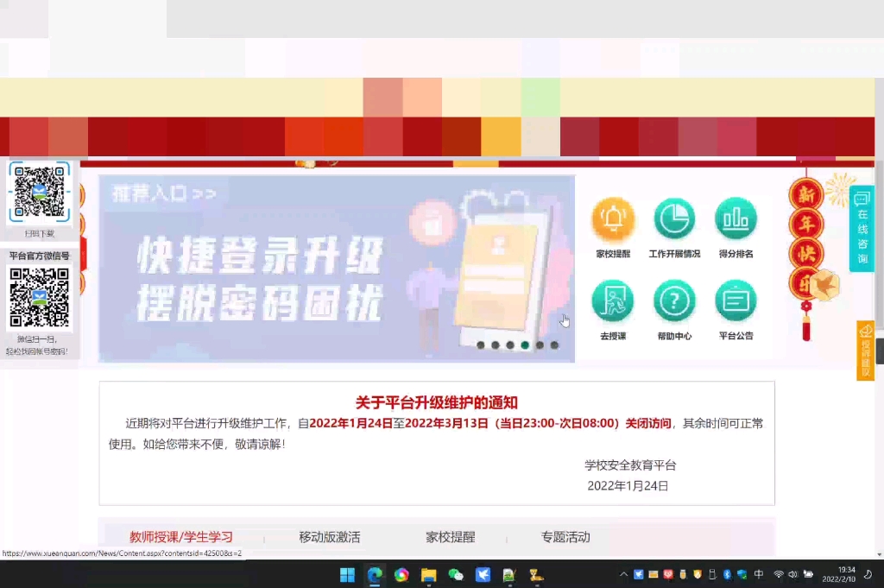
Task: Open Microsoft Edge from taskbar
Action: pos(375,574)
